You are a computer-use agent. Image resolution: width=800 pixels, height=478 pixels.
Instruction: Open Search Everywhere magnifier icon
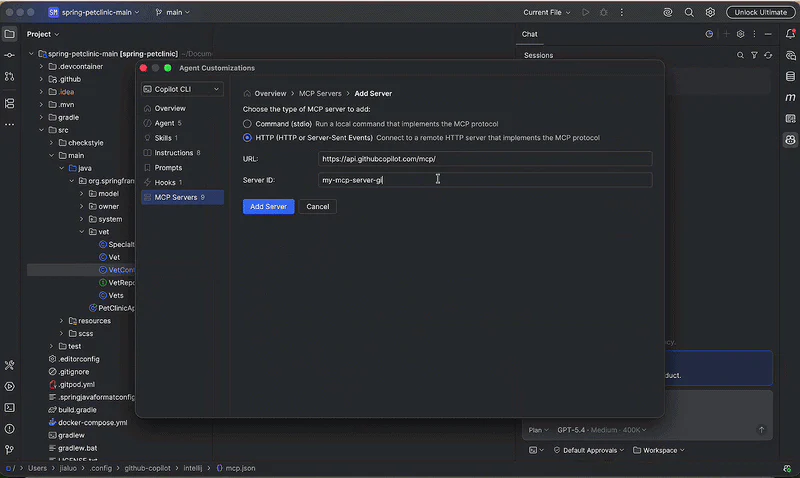click(x=689, y=12)
